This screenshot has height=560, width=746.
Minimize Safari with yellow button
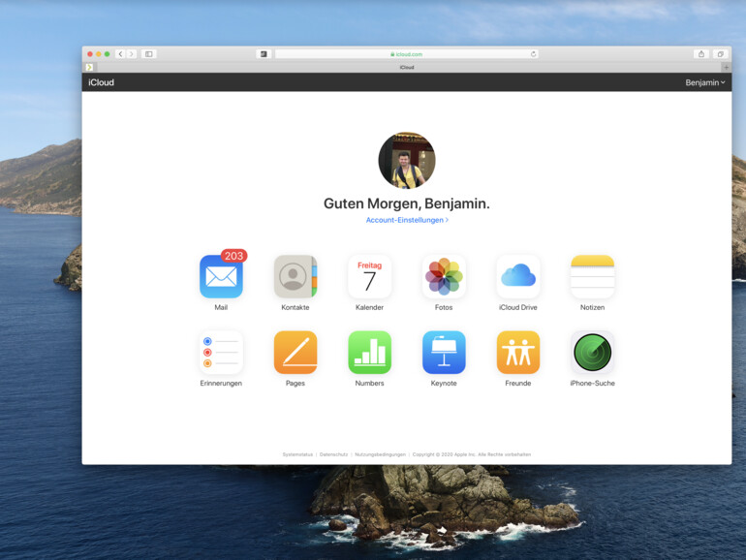[x=99, y=54]
